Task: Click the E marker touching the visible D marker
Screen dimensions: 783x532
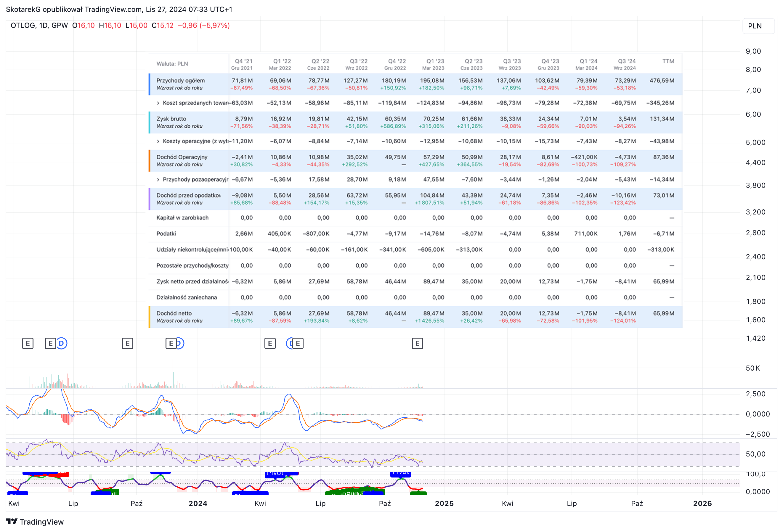Action: pyautogui.click(x=51, y=343)
